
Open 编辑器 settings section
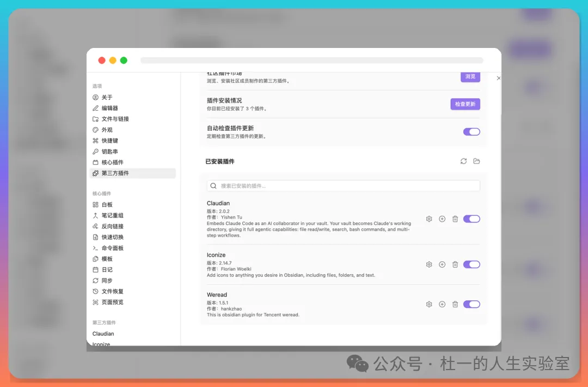click(x=133, y=108)
